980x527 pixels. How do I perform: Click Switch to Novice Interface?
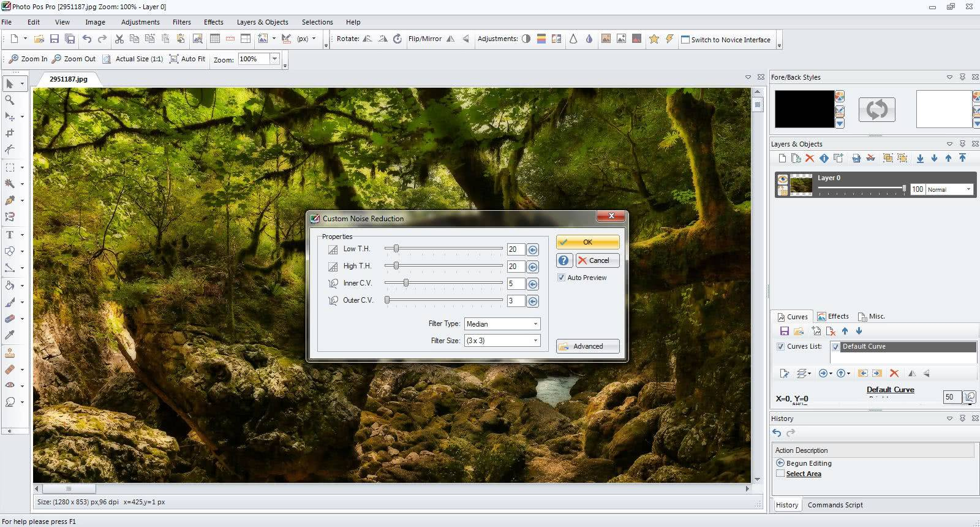(726, 39)
